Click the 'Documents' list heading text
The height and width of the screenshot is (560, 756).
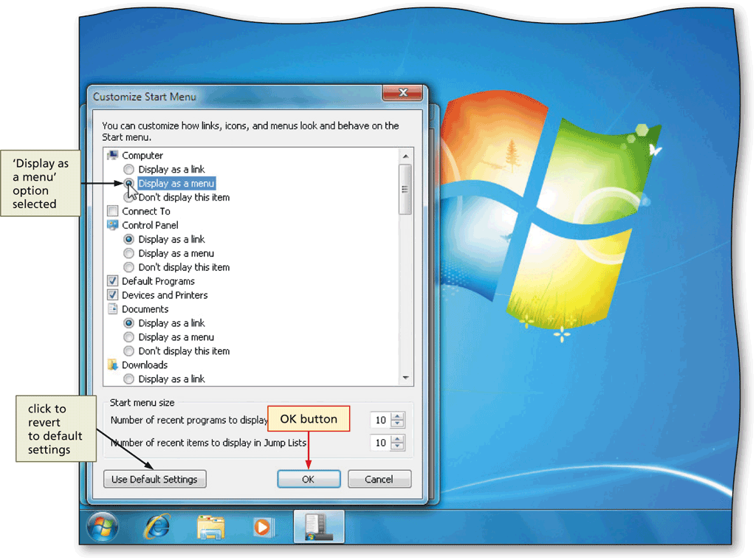(x=145, y=309)
